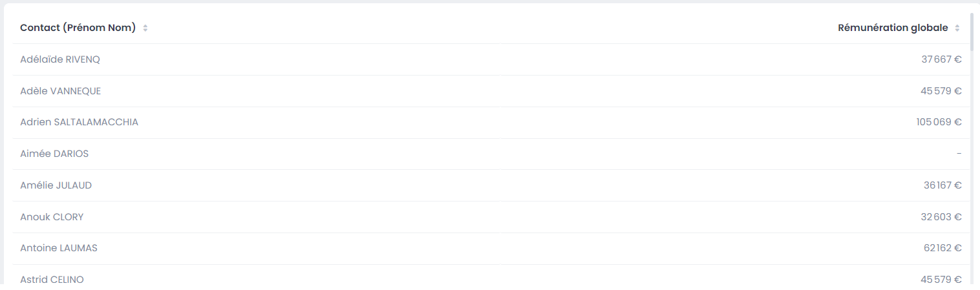The image size is (980, 290).
Task: Open contact Adélaïde RIVENQ
Action: [x=60, y=59]
